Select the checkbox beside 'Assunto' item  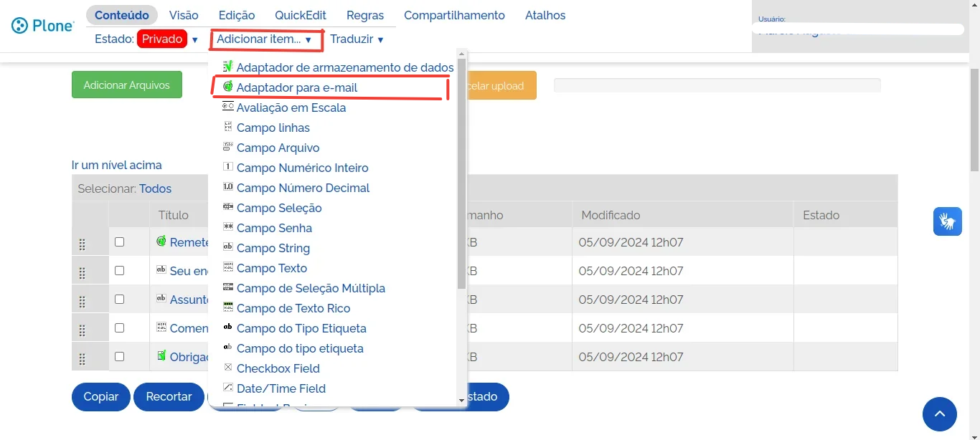coord(119,300)
